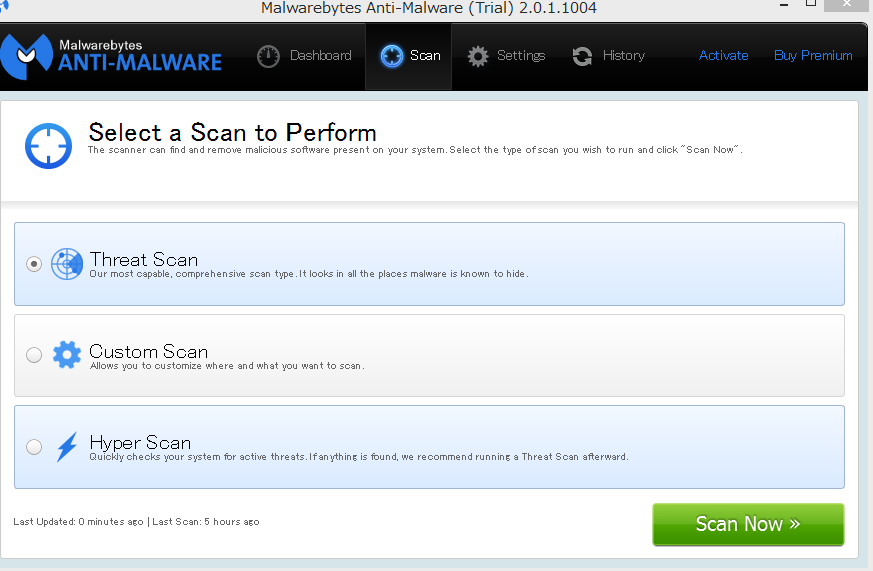Click the History refresh-arrows icon
873x571 pixels.
pyautogui.click(x=582, y=56)
